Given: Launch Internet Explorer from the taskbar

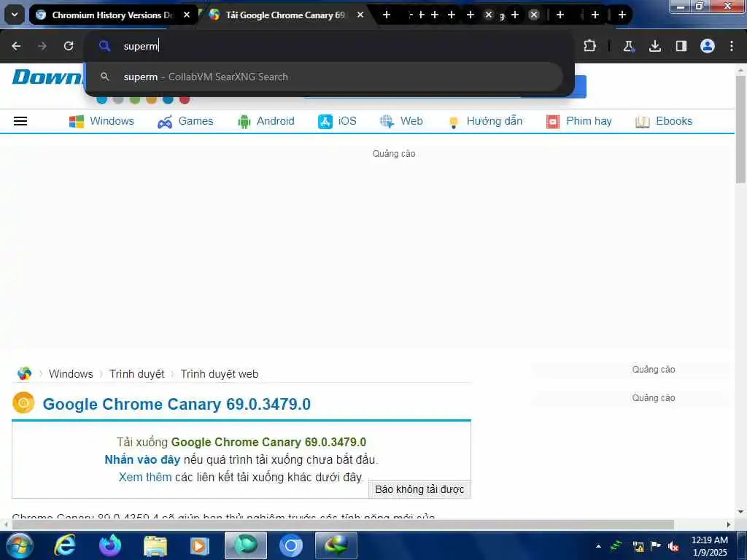Looking at the screenshot, I should (64, 545).
